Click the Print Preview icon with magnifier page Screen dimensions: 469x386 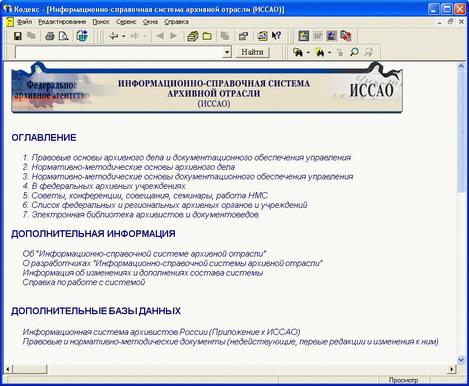point(63,36)
